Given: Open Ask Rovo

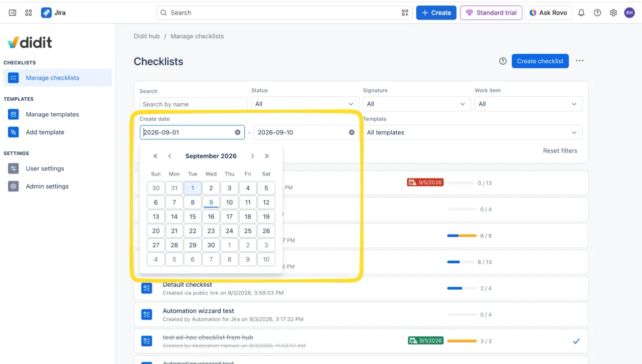Looking at the screenshot, I should (x=548, y=13).
